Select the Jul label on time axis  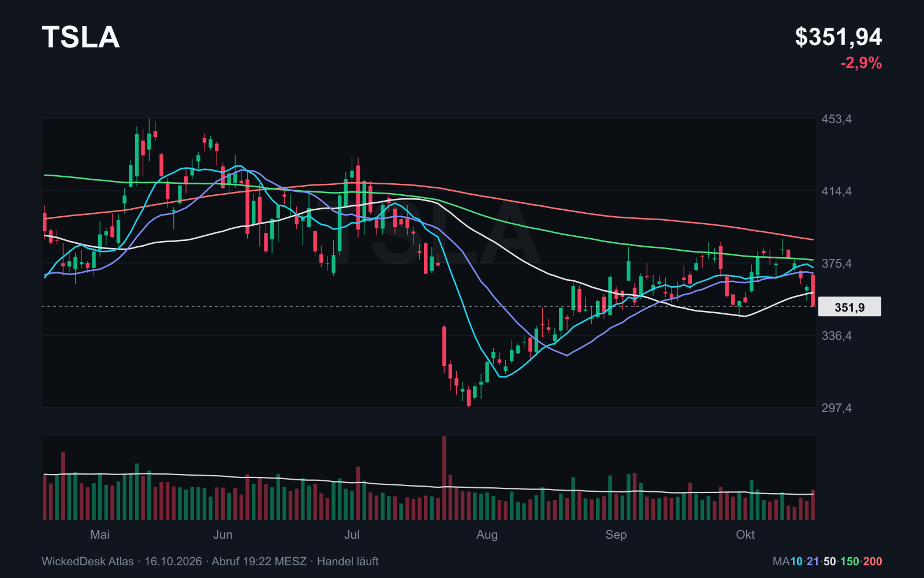[352, 535]
